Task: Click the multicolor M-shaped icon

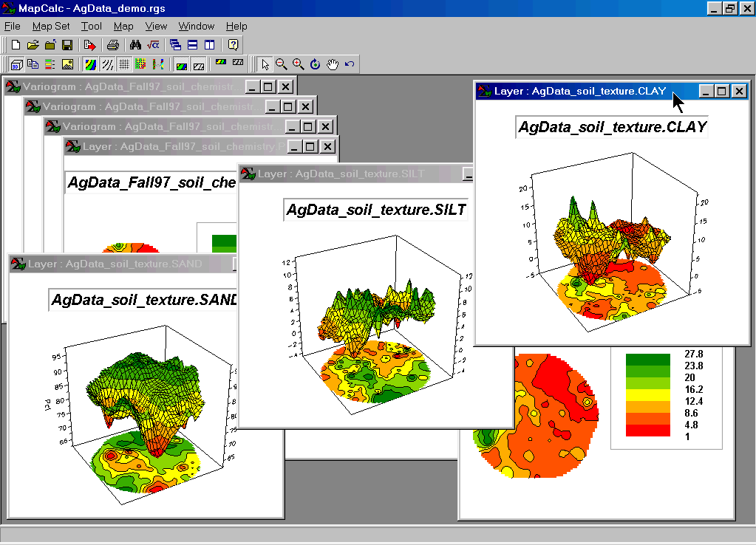Action: [158, 64]
